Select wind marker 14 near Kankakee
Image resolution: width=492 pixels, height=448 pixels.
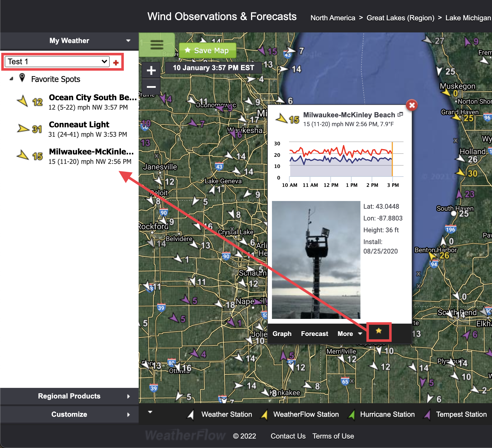click(245, 386)
